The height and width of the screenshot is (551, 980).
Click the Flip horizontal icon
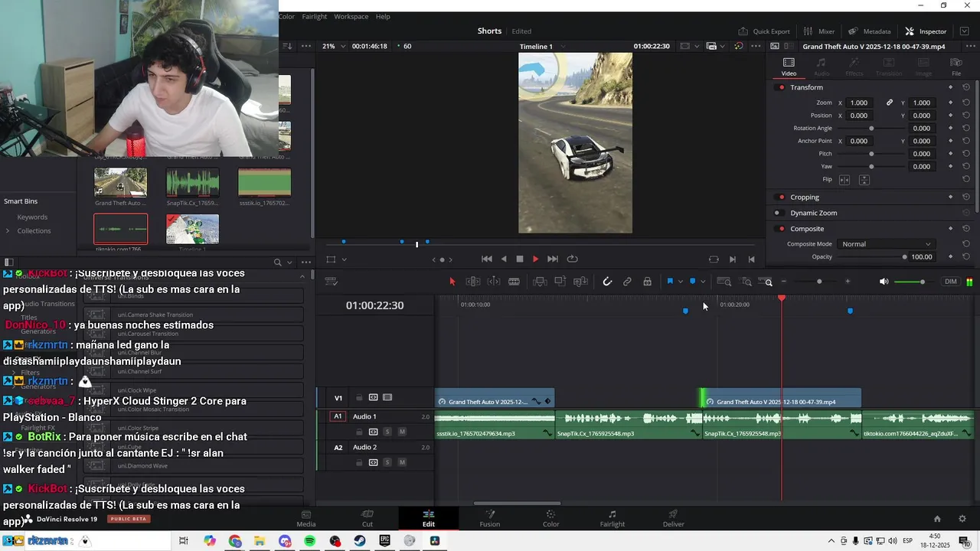pos(844,180)
